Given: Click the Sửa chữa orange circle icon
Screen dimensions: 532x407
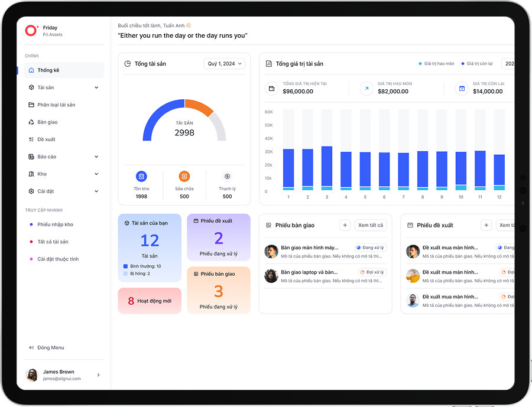Looking at the screenshot, I should 184,177.
